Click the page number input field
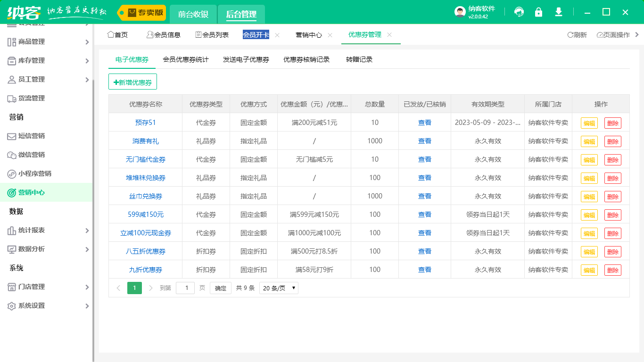The image size is (644, 362). click(x=185, y=288)
